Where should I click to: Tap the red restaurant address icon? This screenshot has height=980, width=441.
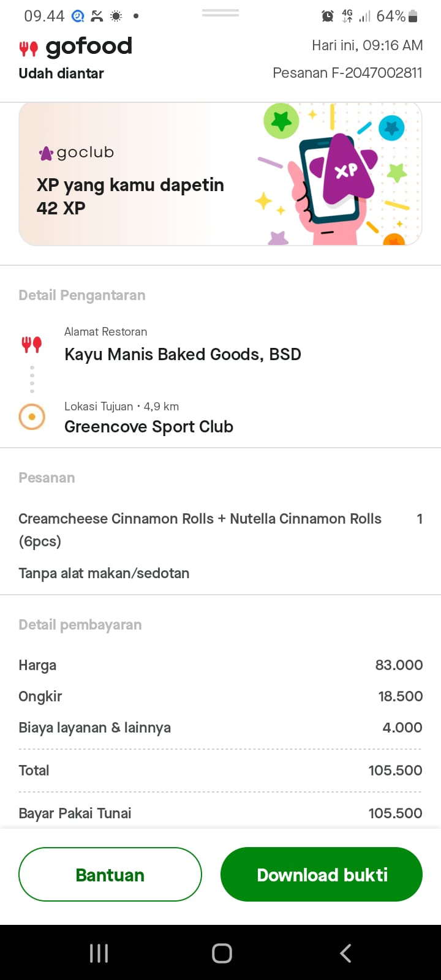[x=32, y=345]
